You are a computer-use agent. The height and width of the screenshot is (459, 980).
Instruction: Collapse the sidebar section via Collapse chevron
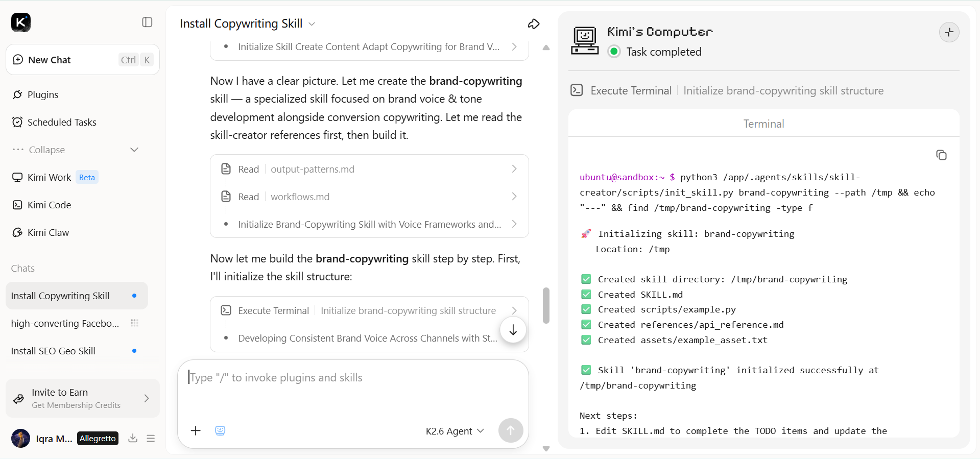pos(134,150)
